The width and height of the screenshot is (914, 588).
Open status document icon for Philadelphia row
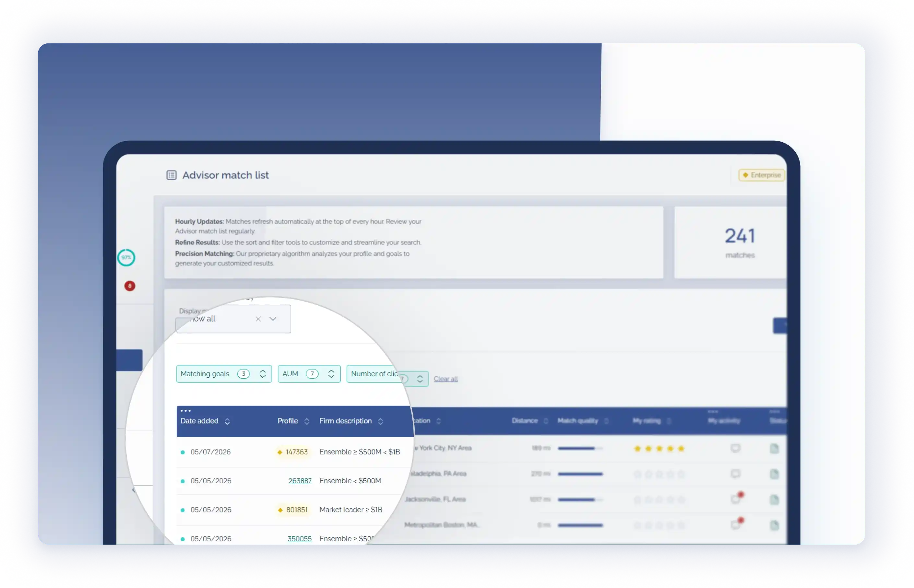774,474
